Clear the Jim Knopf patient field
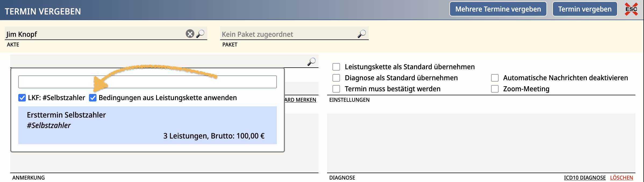 pyautogui.click(x=190, y=34)
